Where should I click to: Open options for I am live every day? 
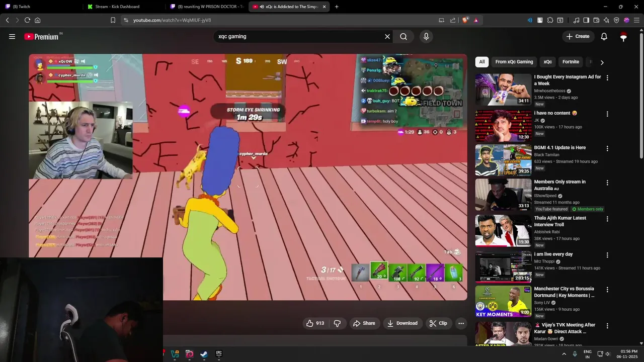click(607, 255)
